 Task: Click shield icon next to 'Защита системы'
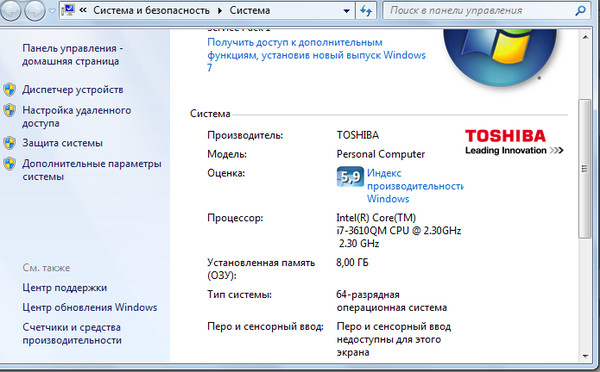coord(9,143)
